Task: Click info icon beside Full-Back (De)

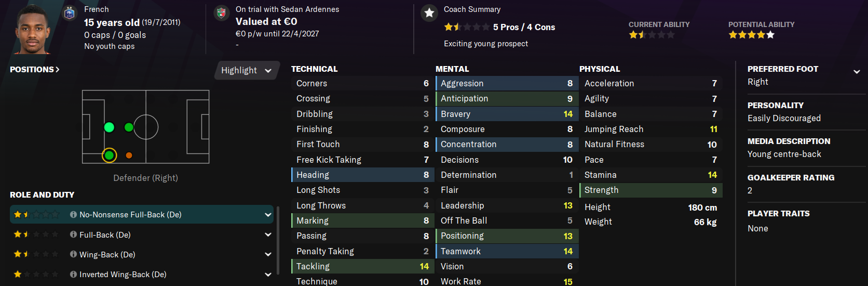Action: [73, 235]
